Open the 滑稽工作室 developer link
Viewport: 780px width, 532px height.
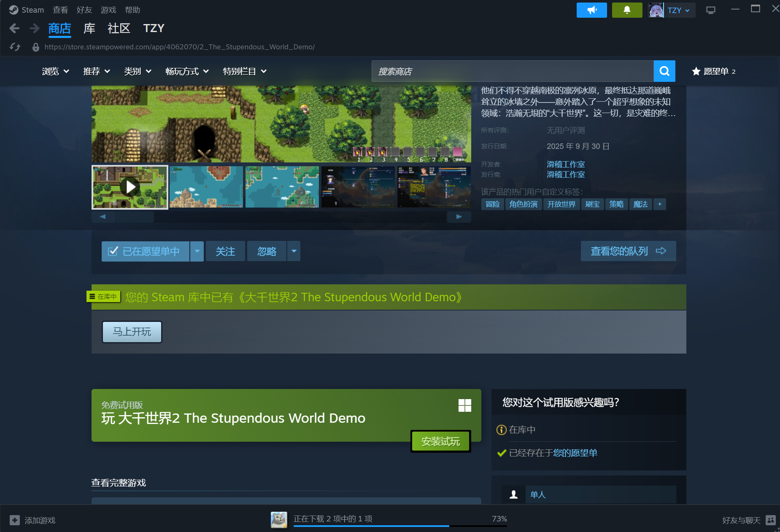[x=566, y=164]
